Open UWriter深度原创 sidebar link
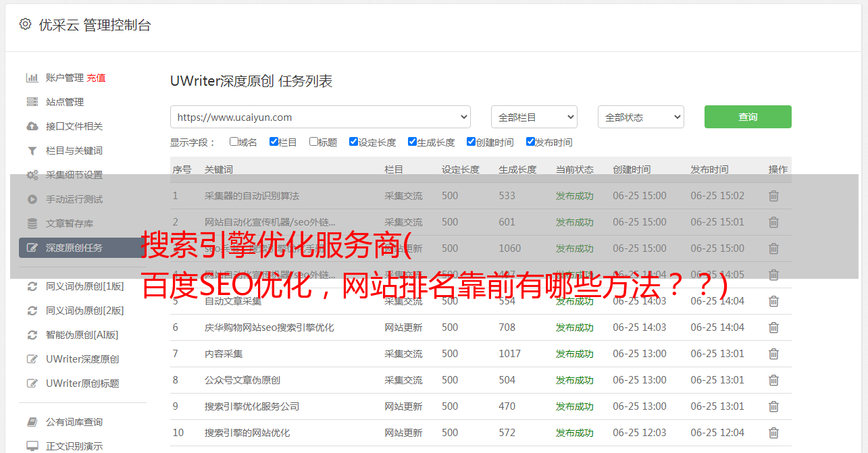Image resolution: width=868 pixels, height=453 pixels. 82,359
